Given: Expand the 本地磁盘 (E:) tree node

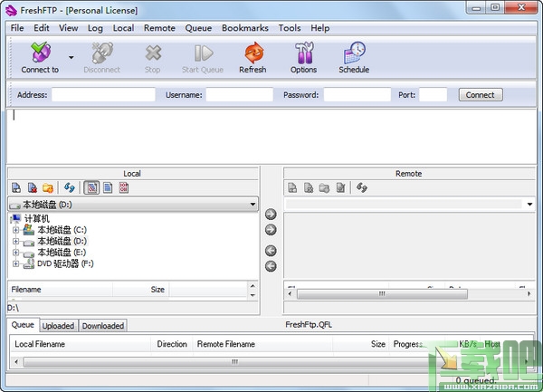Looking at the screenshot, I should (x=15, y=252).
